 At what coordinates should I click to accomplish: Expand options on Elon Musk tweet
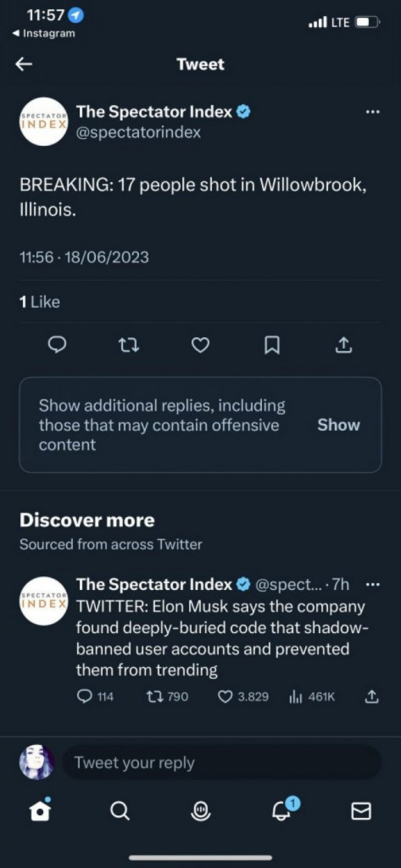pos(372,585)
